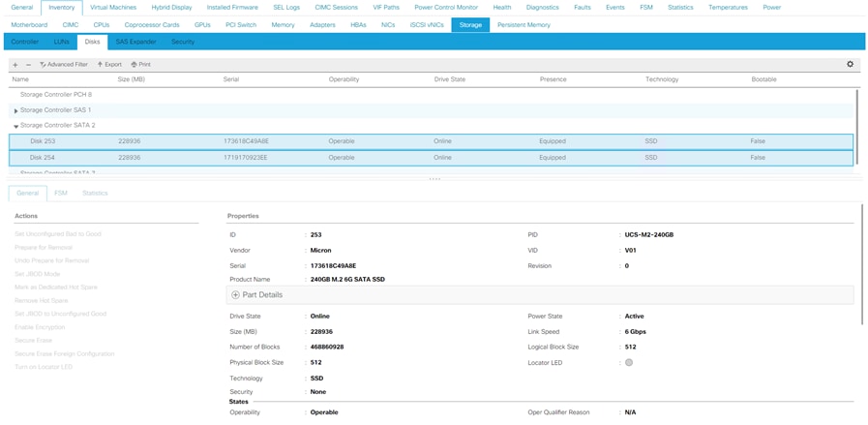The height and width of the screenshot is (425, 868).
Task: Switch to the Motherboard sub-tab
Action: click(x=29, y=25)
